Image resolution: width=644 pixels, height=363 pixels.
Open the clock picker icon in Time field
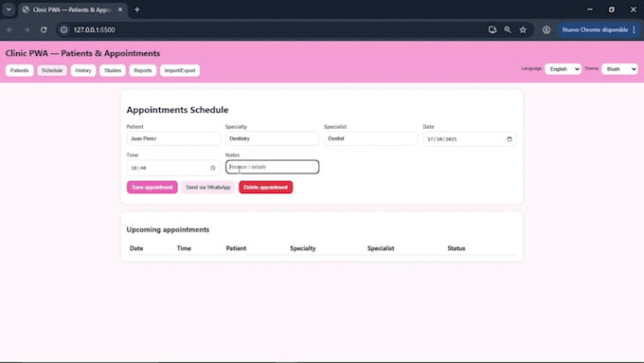(x=213, y=168)
